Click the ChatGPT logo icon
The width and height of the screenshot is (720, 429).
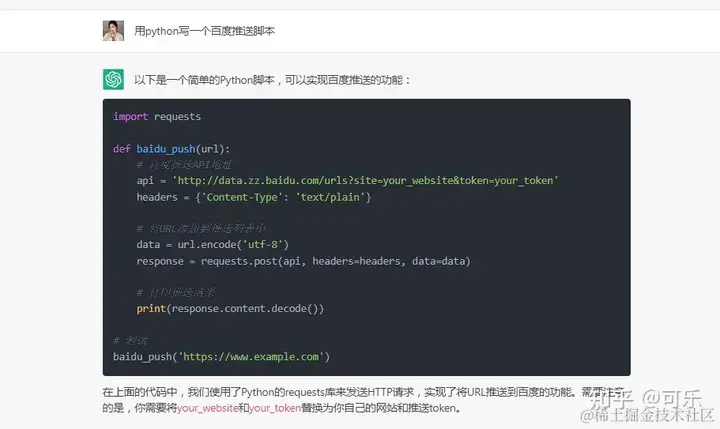(x=113, y=79)
